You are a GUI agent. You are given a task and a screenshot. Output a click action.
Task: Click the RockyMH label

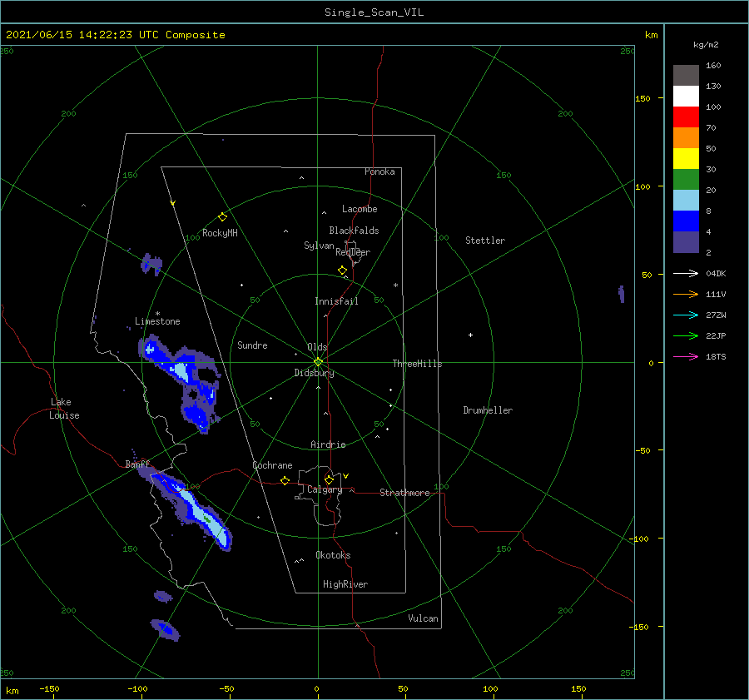pyautogui.click(x=220, y=233)
